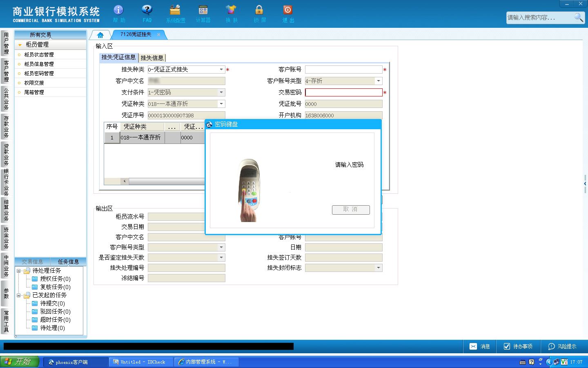Switch to the 挂失凭证信息 tab

click(x=118, y=57)
